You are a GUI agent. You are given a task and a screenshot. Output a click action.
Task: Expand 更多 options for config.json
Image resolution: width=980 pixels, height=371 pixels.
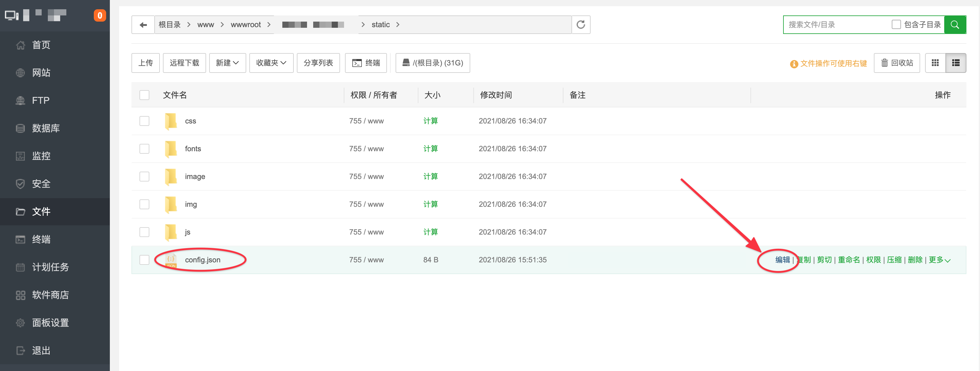pyautogui.click(x=939, y=260)
